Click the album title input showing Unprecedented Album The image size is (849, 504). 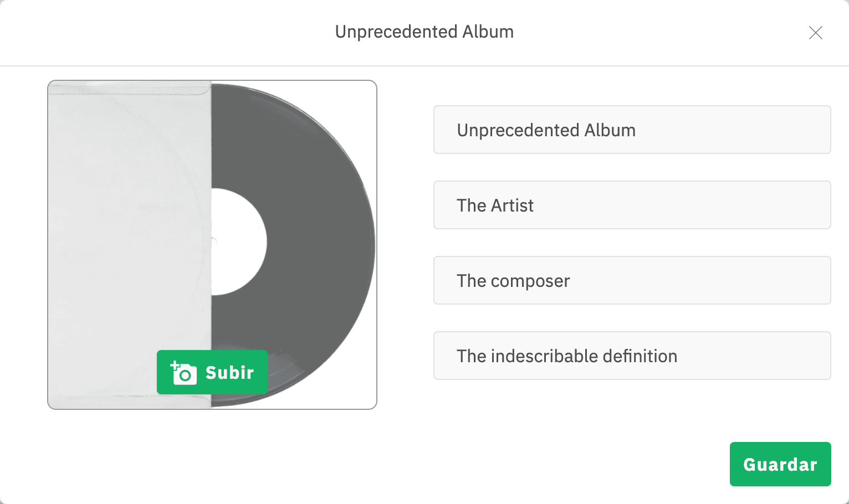[x=632, y=130]
